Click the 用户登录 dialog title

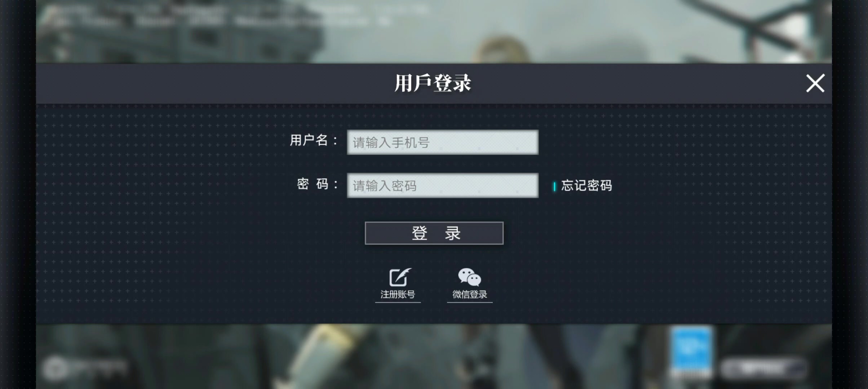coord(433,83)
